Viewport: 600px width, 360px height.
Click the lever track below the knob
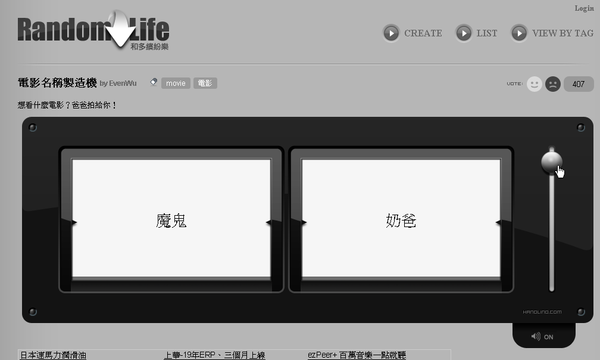tap(551, 233)
